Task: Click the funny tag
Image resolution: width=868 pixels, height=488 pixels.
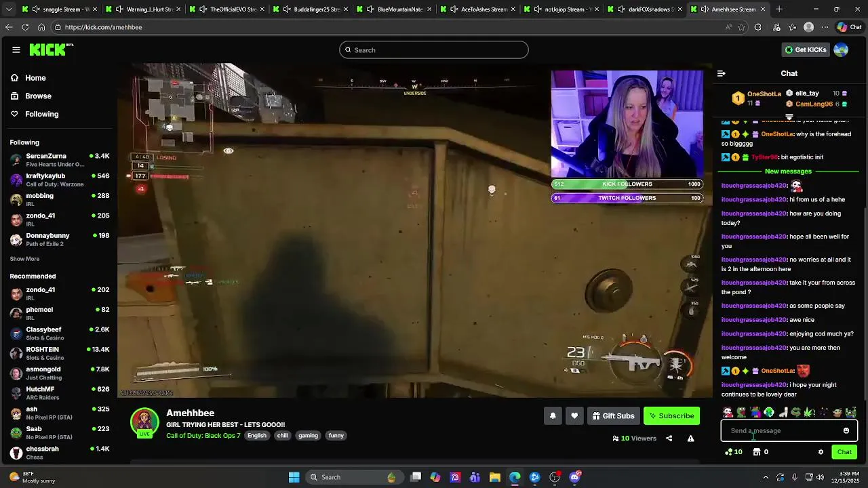Action: 336,436
